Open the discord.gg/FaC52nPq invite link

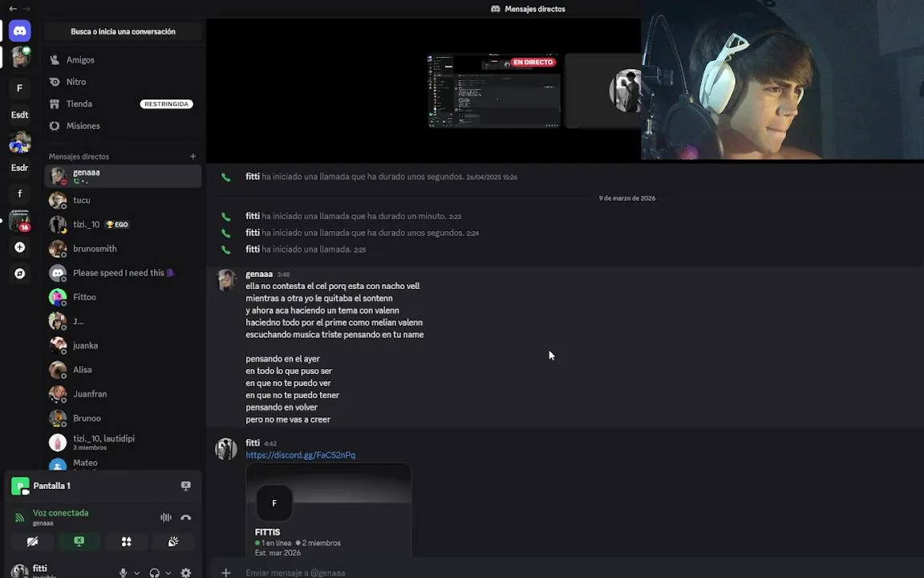pos(301,455)
